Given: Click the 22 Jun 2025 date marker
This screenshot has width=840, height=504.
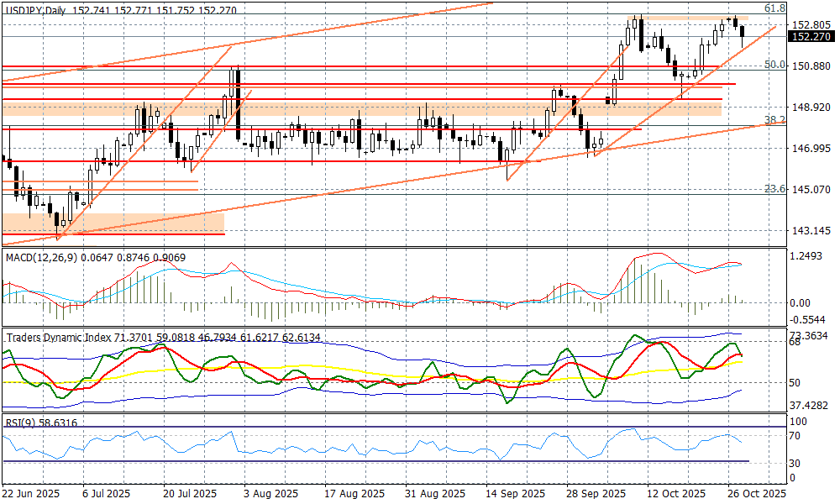Looking at the screenshot, I should [x=30, y=494].
